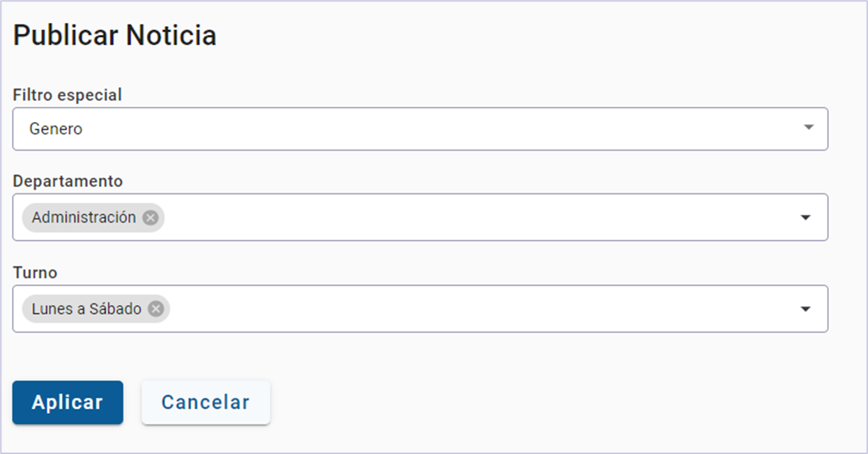868x454 pixels.
Task: Click the Aplicar button
Action: [x=68, y=402]
